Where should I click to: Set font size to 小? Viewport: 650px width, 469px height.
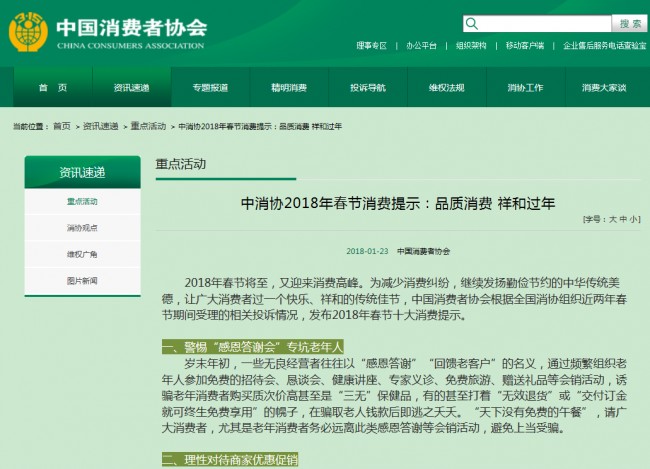tap(633, 219)
